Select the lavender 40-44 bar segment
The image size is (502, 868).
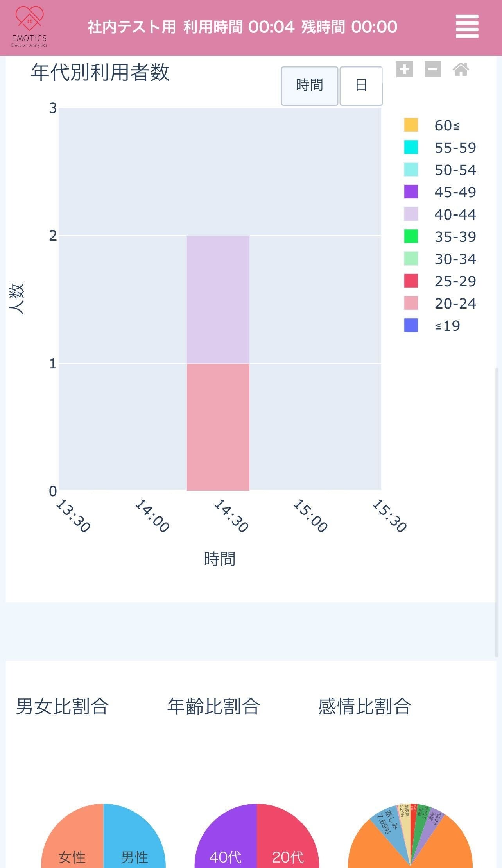point(218,299)
